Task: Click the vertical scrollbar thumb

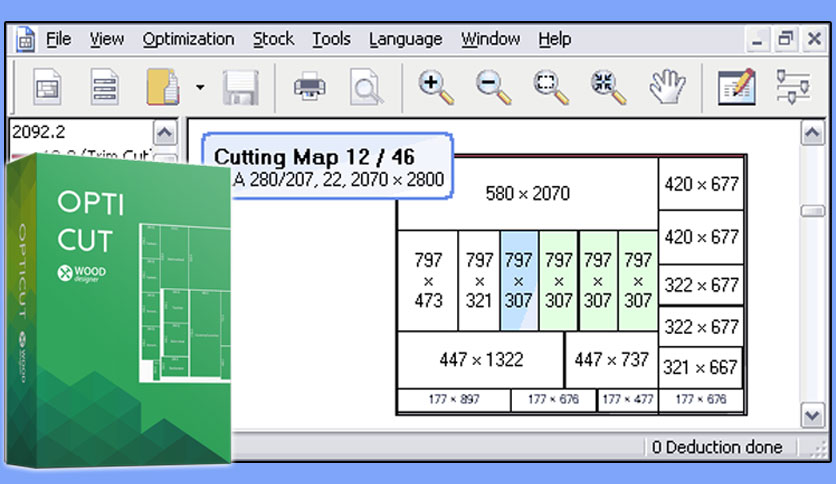Action: (x=812, y=212)
